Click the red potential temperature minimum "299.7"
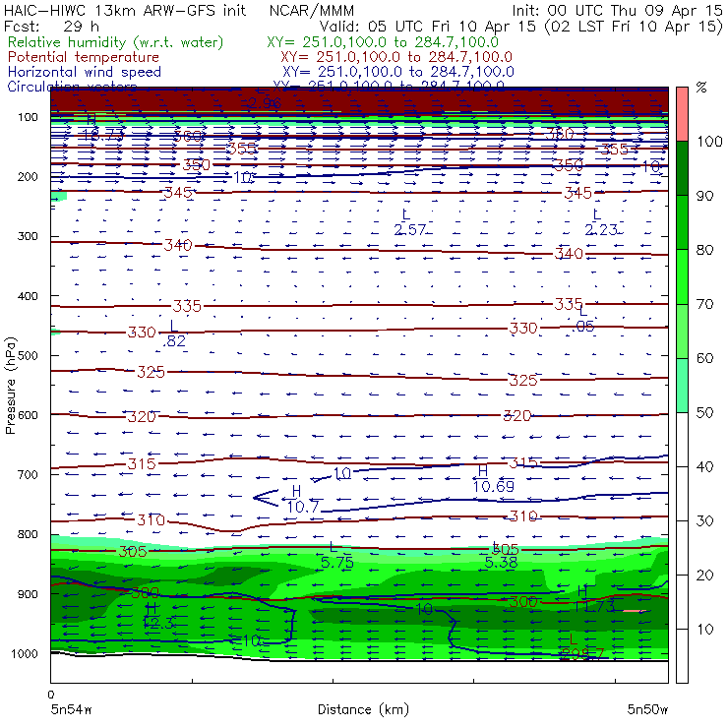The image size is (728, 728). coord(582,654)
